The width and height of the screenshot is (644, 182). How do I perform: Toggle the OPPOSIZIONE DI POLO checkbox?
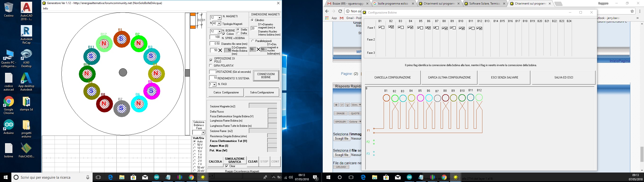[x=211, y=60]
